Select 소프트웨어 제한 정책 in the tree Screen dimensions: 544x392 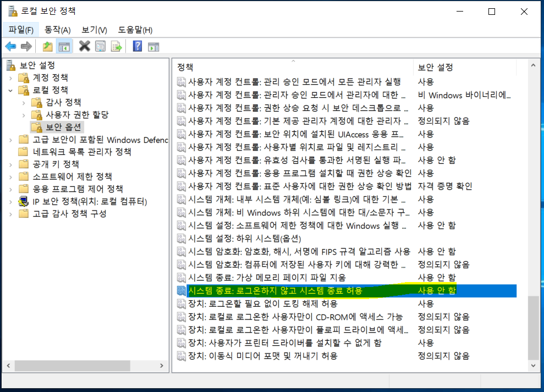pos(72,176)
